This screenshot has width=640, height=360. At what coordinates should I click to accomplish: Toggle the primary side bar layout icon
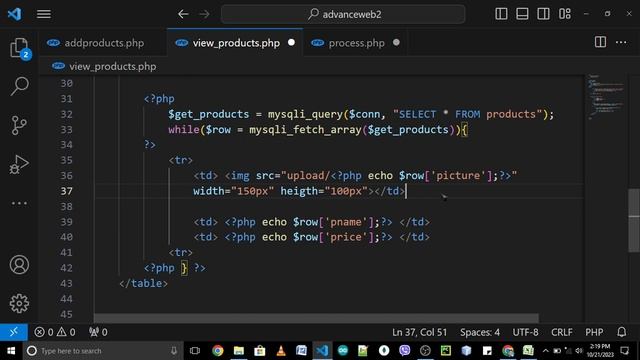click(501, 14)
